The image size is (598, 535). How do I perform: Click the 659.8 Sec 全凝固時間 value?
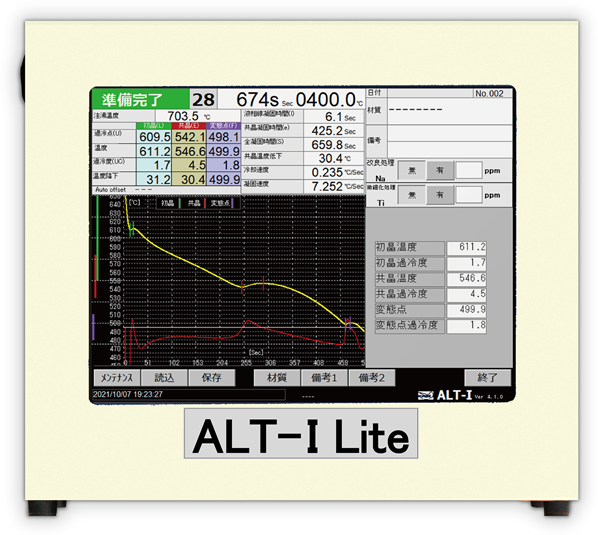[x=334, y=145]
